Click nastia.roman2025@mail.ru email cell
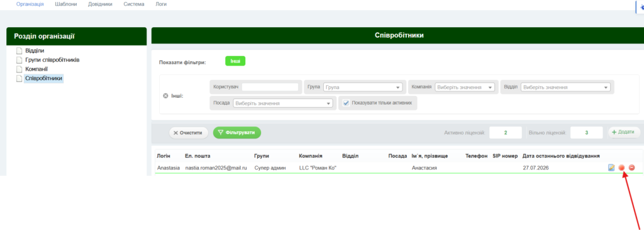The height and width of the screenshot is (230, 644). pos(216,168)
